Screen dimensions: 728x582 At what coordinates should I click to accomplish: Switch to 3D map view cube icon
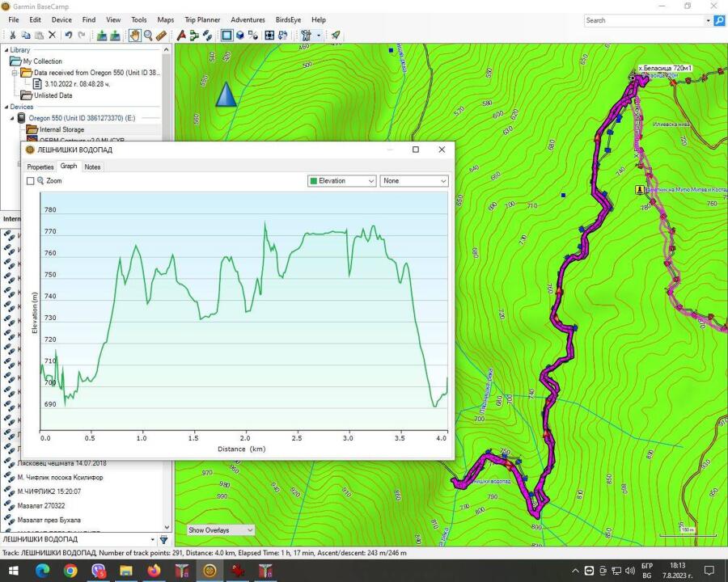click(x=240, y=36)
